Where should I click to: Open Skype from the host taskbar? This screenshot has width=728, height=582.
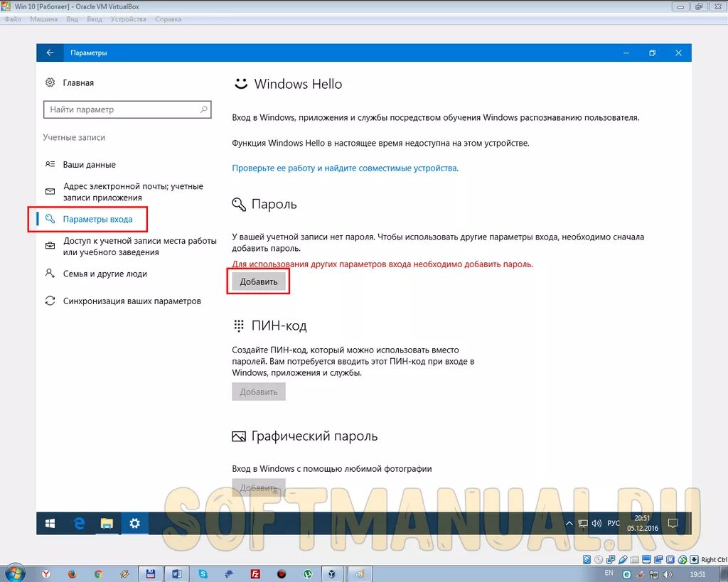coord(203,574)
